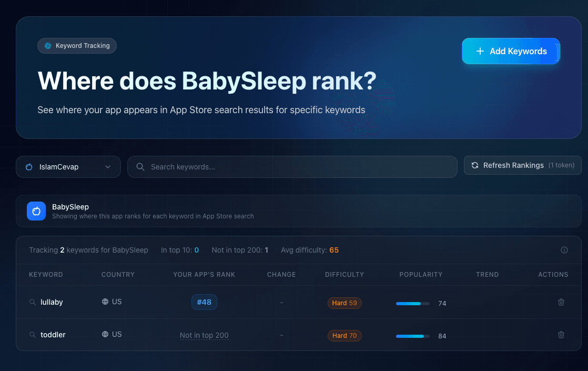Delete the toddler keyword using its trash icon
The width and height of the screenshot is (588, 371).
(x=561, y=335)
